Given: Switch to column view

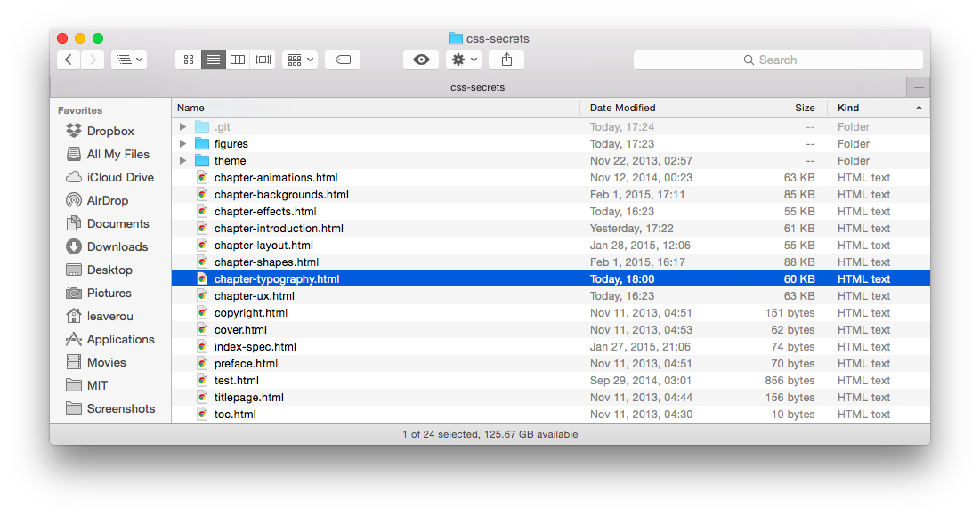Looking at the screenshot, I should (238, 60).
